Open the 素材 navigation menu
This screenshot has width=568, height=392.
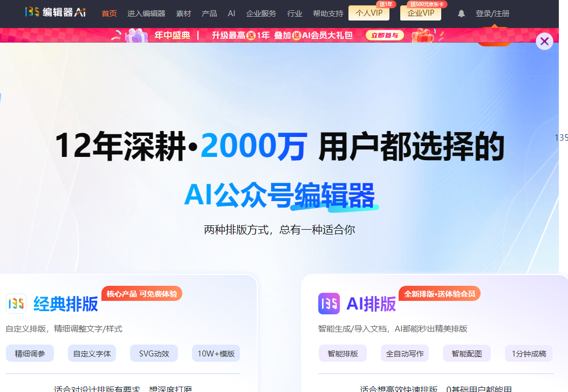(183, 14)
